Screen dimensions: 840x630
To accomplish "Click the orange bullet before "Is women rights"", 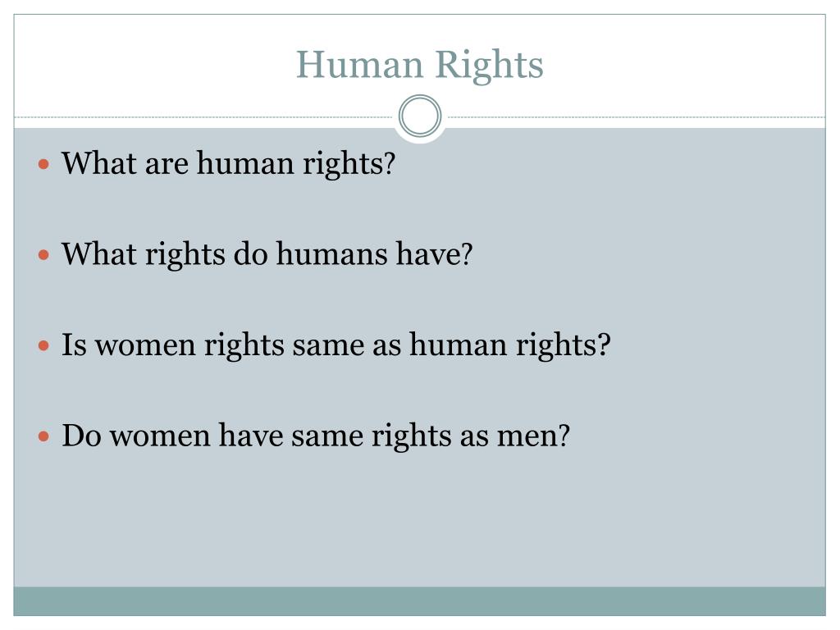I will 44,345.
